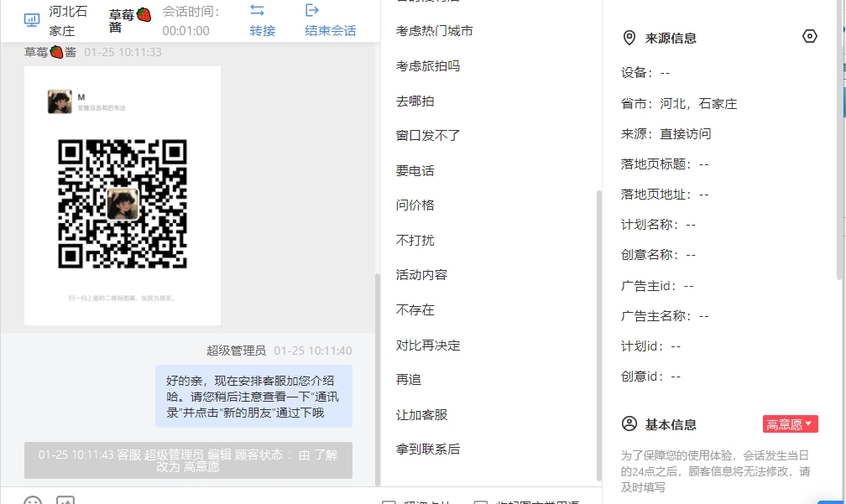This screenshot has width=846, height=504.
Task: Click the person icon beside 基本信息
Action: [x=629, y=423]
